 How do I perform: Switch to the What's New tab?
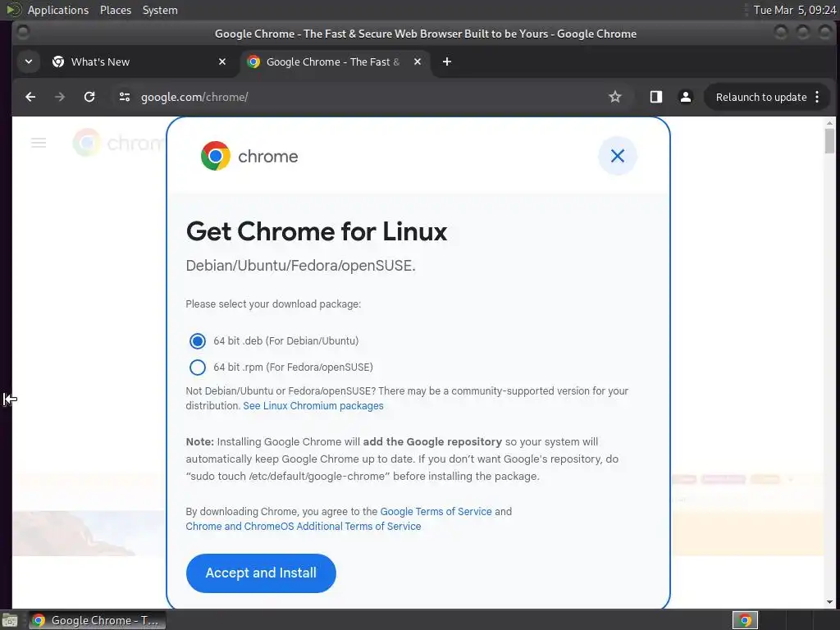(x=139, y=62)
